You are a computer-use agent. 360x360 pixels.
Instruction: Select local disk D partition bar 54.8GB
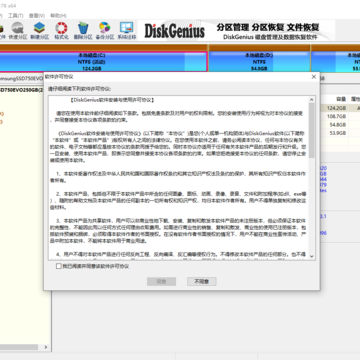(259, 62)
